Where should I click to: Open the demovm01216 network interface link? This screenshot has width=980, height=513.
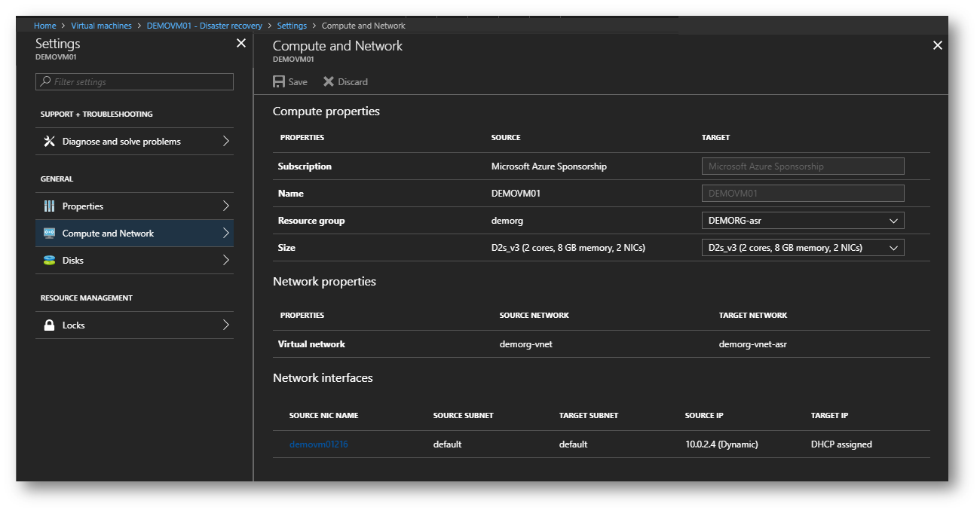point(319,444)
